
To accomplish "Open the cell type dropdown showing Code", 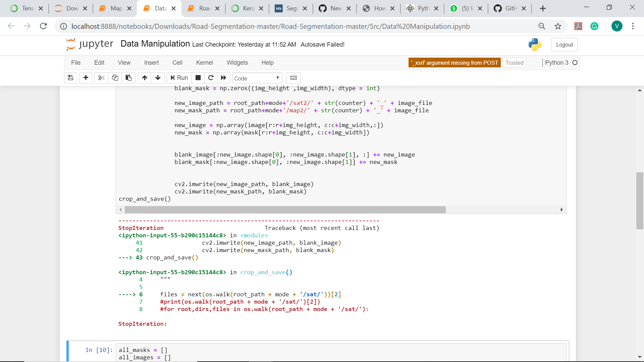I will (x=257, y=78).
